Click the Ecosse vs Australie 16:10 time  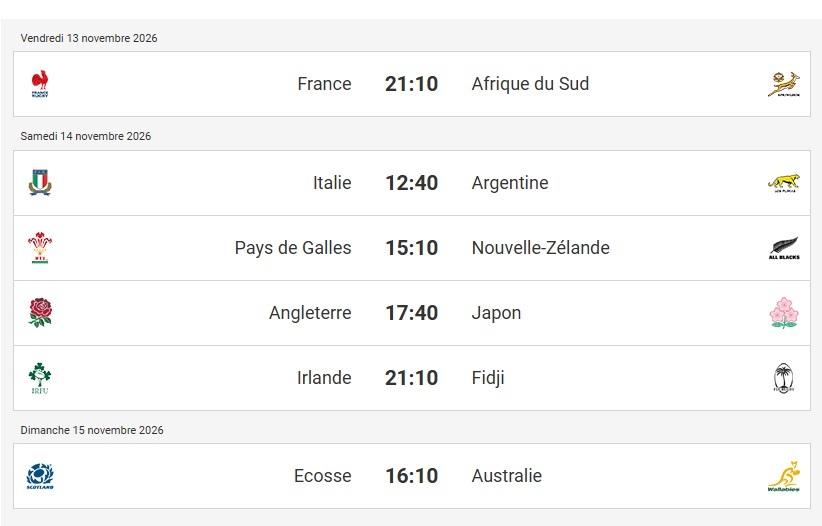point(412,476)
